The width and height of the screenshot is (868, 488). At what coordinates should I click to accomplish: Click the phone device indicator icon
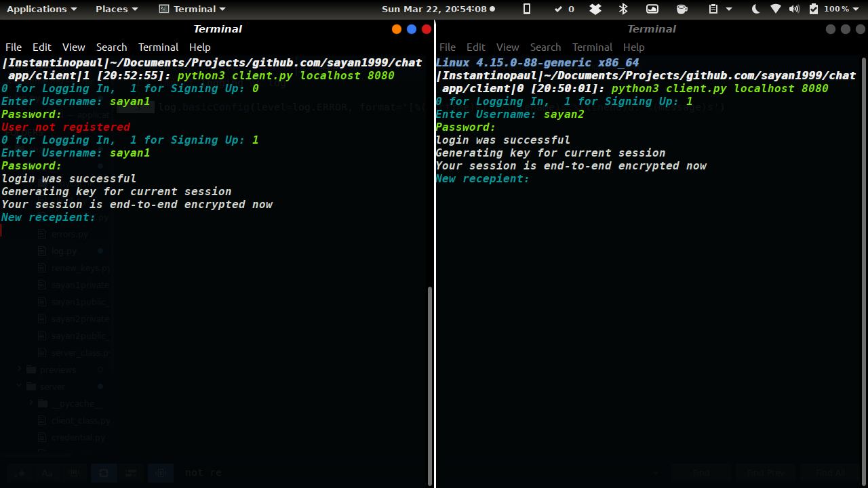pos(527,9)
